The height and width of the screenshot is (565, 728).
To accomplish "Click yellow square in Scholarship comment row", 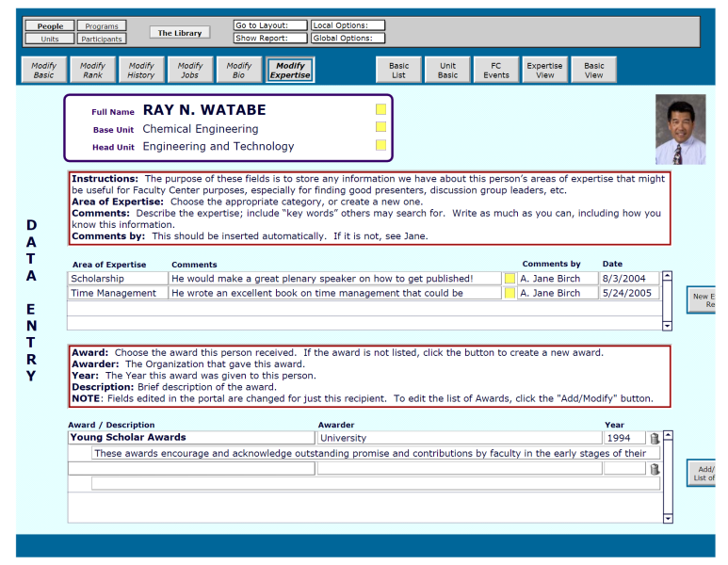I will pyautogui.click(x=510, y=279).
